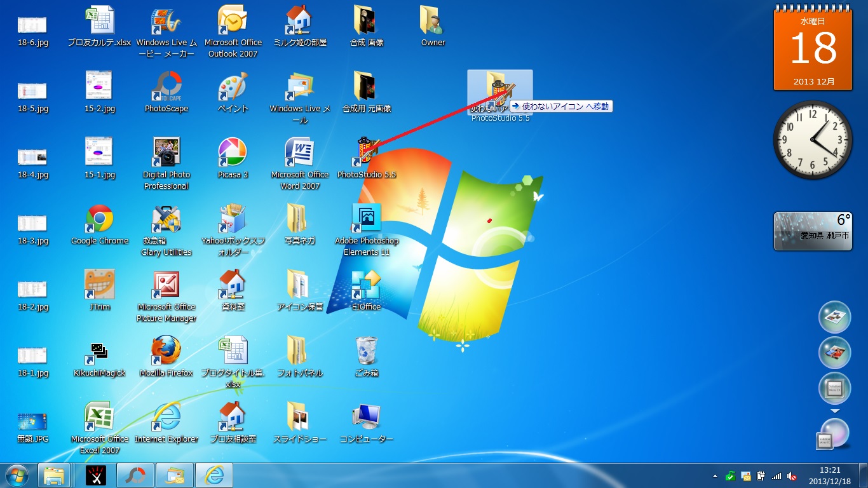Show hidden system tray icons
Screen dimensions: 868x488
pyautogui.click(x=715, y=476)
